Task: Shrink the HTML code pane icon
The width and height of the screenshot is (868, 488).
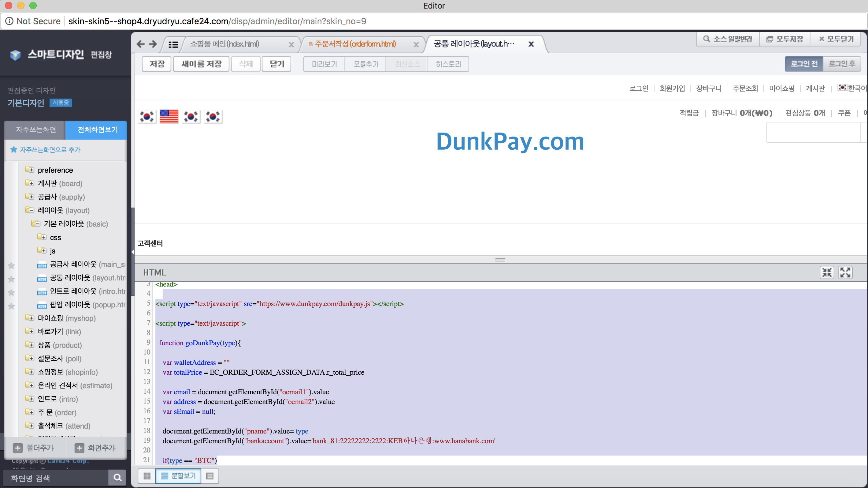Action: click(x=826, y=272)
